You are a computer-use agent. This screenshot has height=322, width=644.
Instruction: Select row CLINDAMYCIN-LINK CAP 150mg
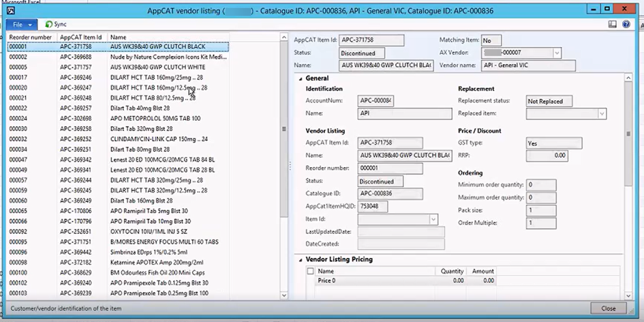click(117, 139)
